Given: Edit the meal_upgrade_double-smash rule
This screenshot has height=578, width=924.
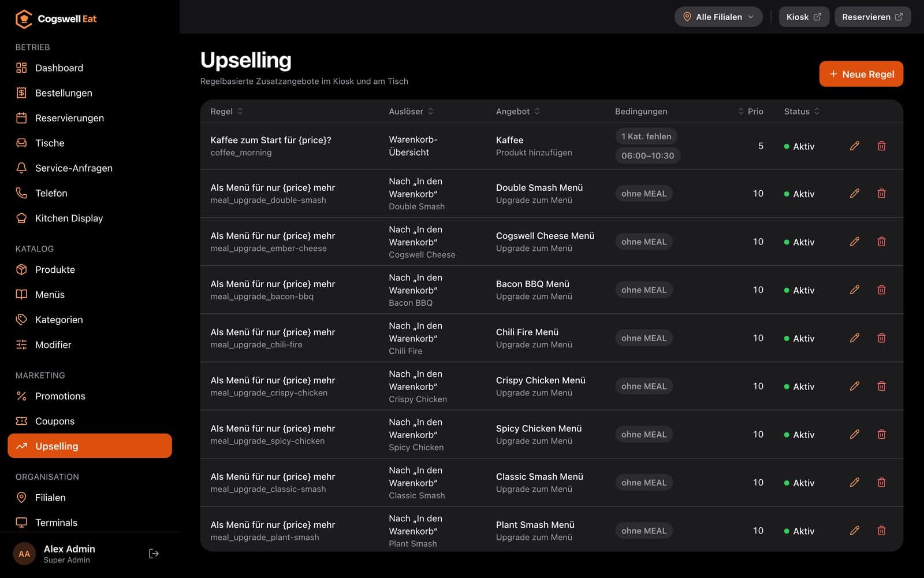Looking at the screenshot, I should (855, 194).
